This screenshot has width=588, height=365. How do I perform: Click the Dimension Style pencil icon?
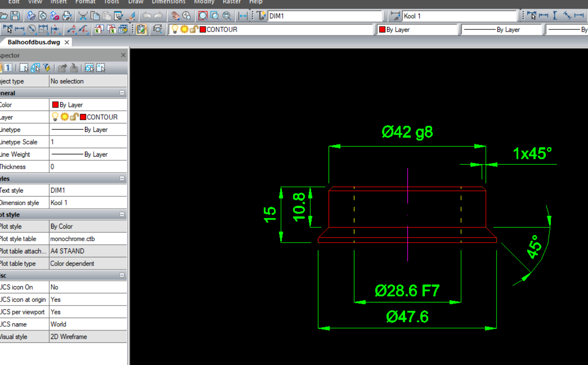click(396, 16)
